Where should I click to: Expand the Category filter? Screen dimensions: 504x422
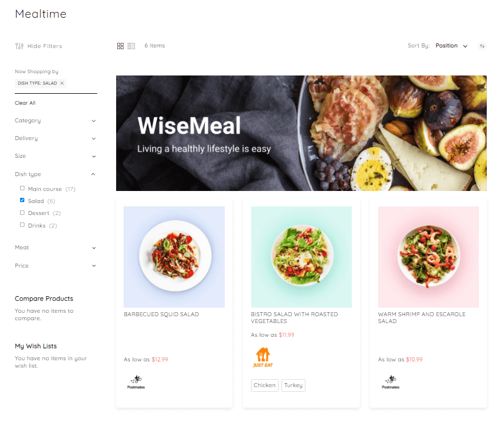[x=55, y=121]
